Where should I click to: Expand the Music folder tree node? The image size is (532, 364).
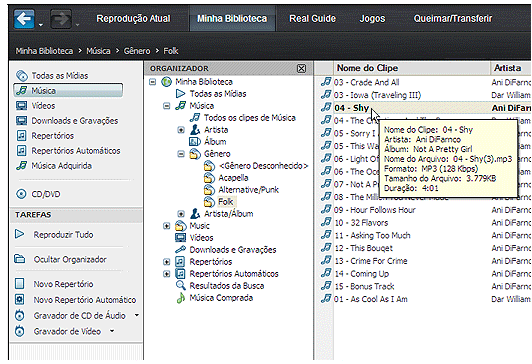click(x=167, y=226)
